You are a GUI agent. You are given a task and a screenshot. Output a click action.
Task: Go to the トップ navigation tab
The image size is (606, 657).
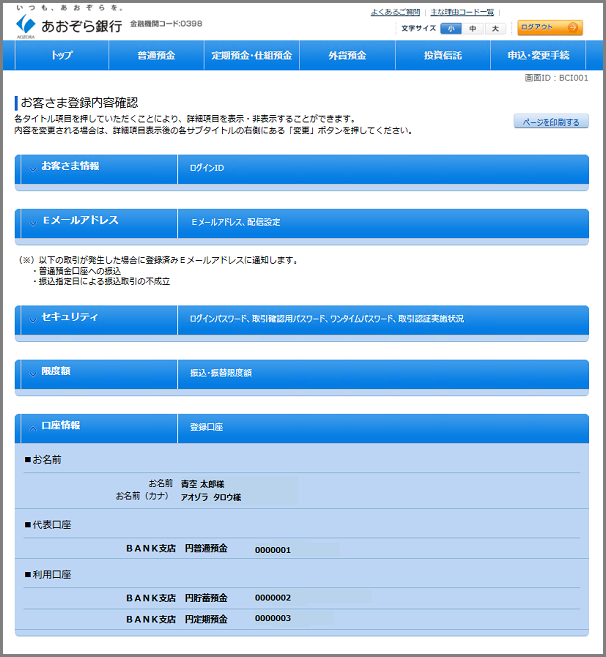tap(61, 55)
